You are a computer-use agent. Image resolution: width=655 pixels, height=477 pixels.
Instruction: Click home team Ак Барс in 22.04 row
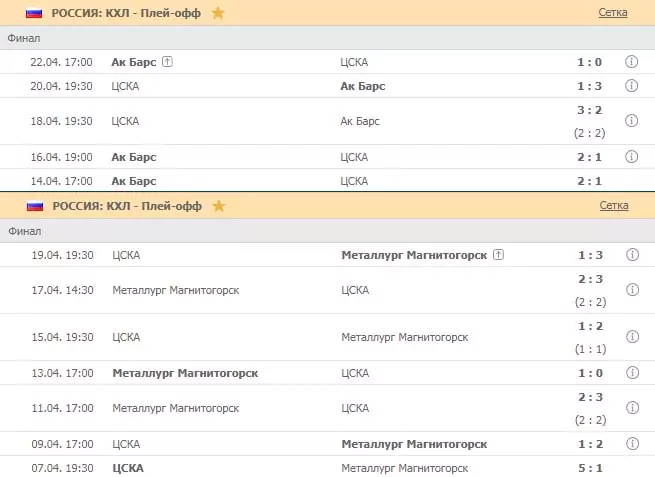(x=134, y=62)
